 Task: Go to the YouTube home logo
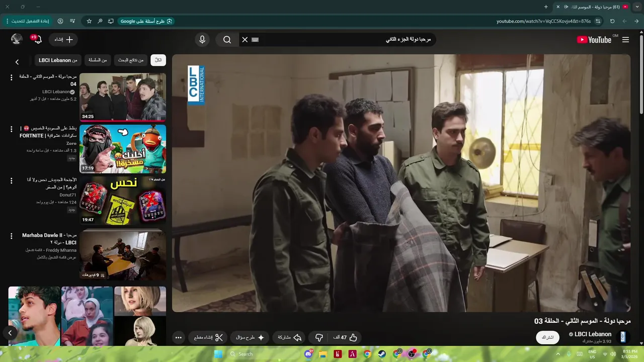coord(594,40)
